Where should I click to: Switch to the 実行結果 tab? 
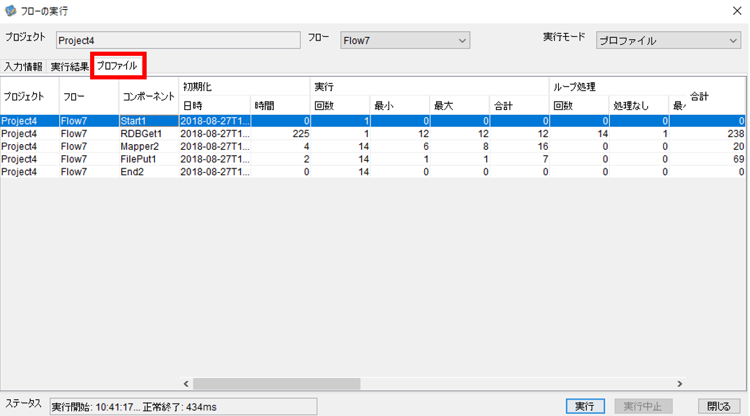(x=70, y=66)
